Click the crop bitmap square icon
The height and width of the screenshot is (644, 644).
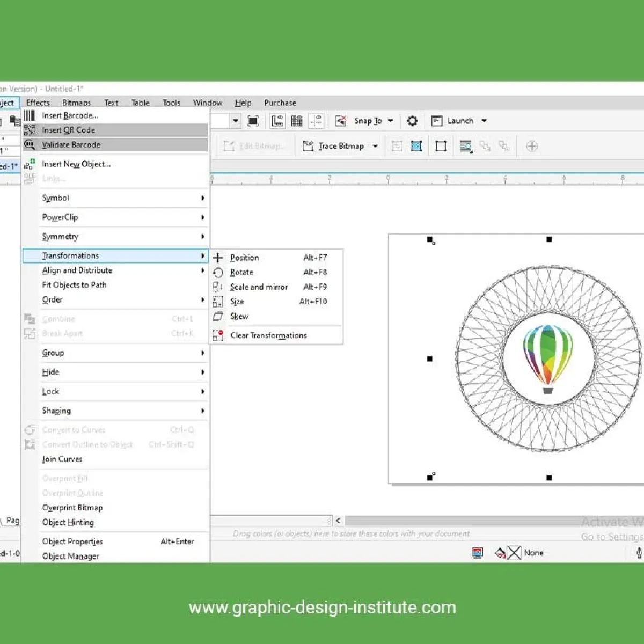pos(441,146)
